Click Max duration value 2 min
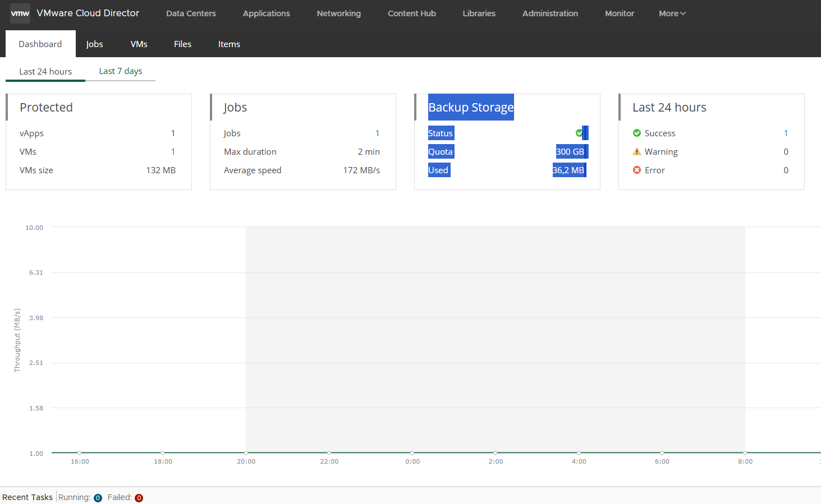821x504 pixels. [x=369, y=151]
